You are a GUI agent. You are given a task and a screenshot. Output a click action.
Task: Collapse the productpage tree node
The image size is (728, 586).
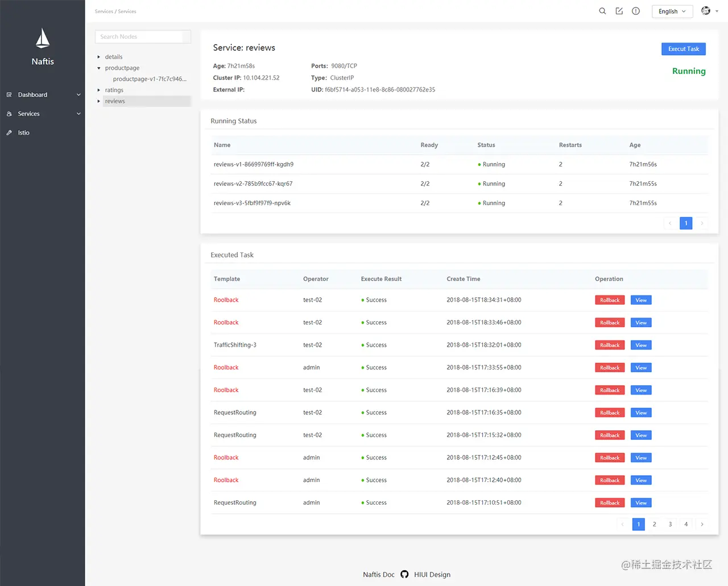pyautogui.click(x=99, y=68)
